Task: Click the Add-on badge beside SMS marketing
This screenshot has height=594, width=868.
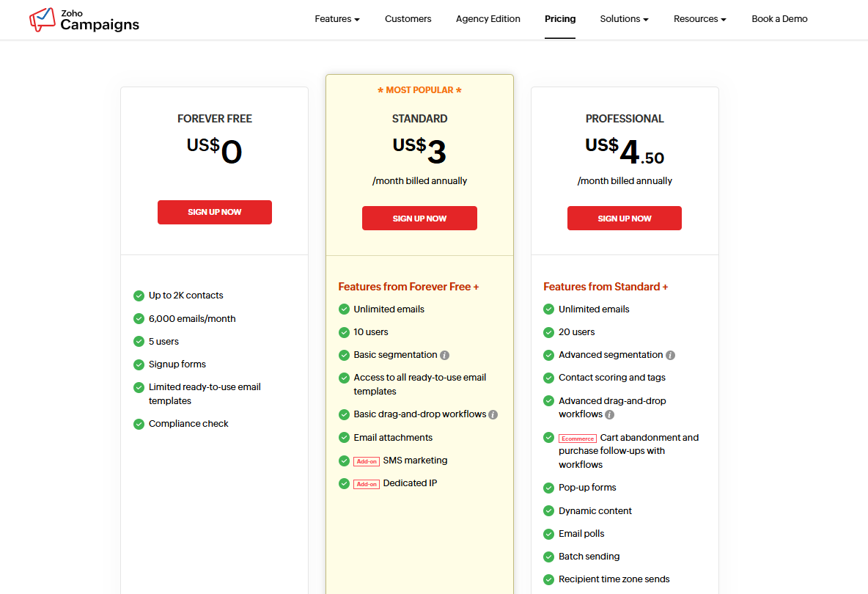Action: (x=367, y=461)
